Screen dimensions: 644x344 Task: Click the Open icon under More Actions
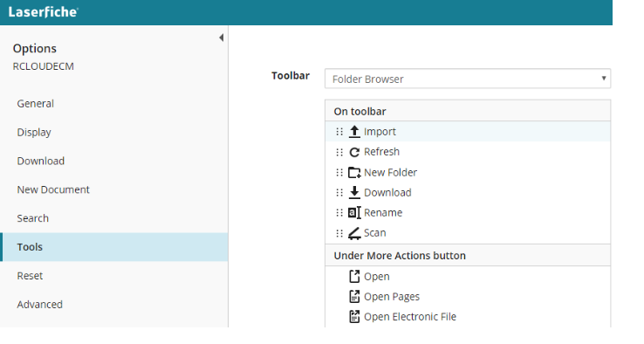354,276
